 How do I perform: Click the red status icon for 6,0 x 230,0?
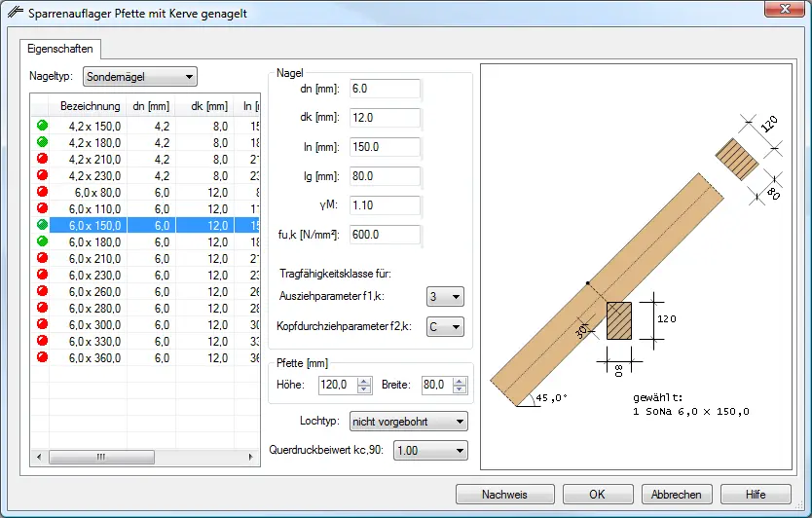click(43, 275)
